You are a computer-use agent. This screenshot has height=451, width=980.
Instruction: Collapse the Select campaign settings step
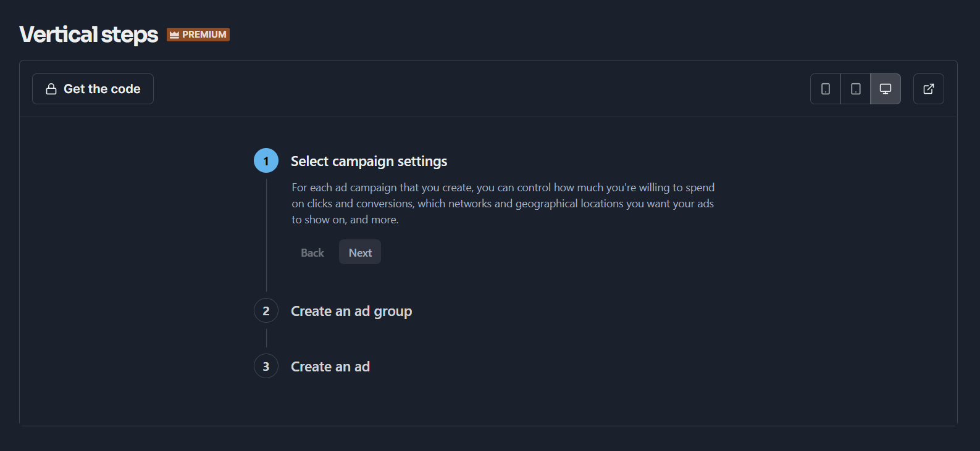(x=369, y=161)
